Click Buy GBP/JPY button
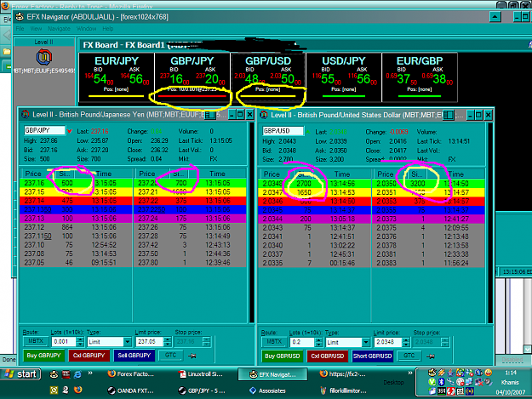 [43, 356]
